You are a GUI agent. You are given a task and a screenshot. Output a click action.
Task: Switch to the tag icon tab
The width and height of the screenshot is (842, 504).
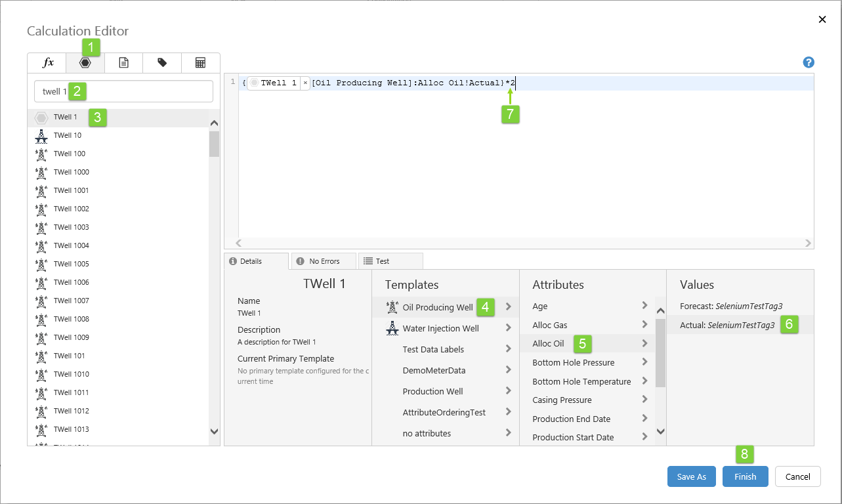[x=162, y=63]
